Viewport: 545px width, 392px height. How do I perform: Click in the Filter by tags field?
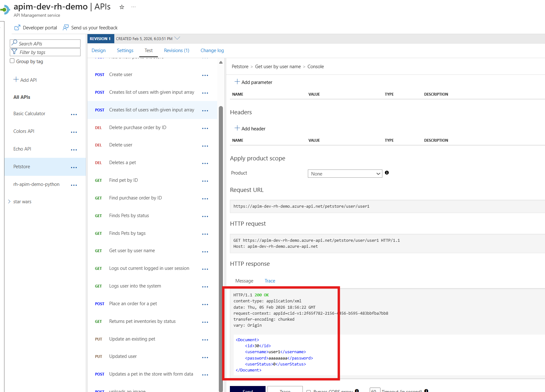tap(45, 52)
